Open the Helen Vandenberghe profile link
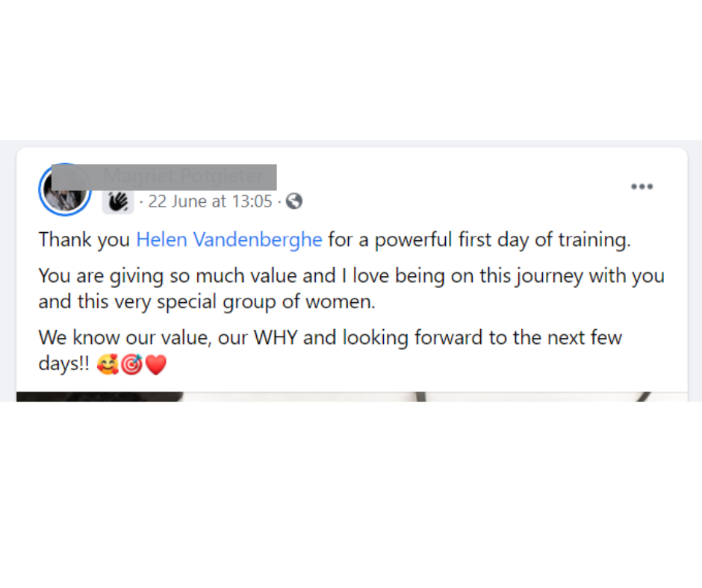 coord(229,240)
